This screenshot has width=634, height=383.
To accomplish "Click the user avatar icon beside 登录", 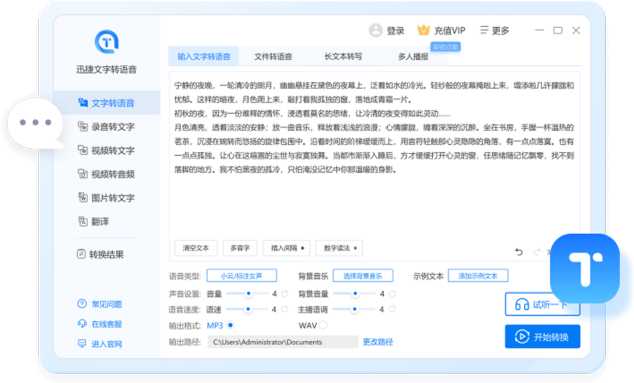I will (x=376, y=30).
